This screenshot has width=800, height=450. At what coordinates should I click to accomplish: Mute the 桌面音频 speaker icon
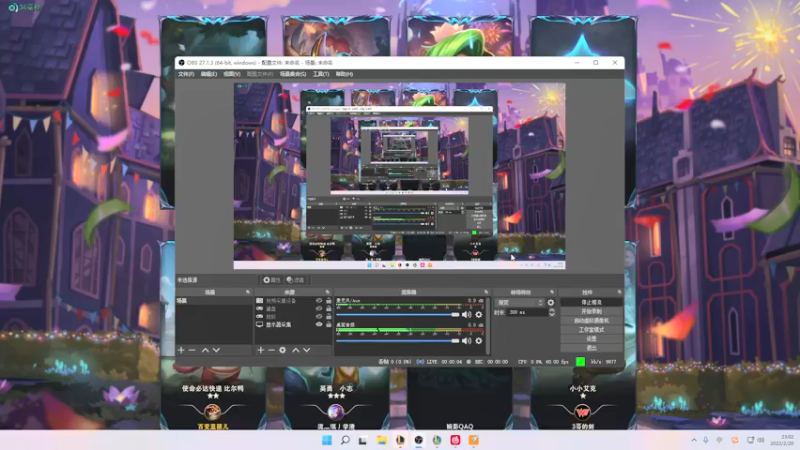[466, 341]
